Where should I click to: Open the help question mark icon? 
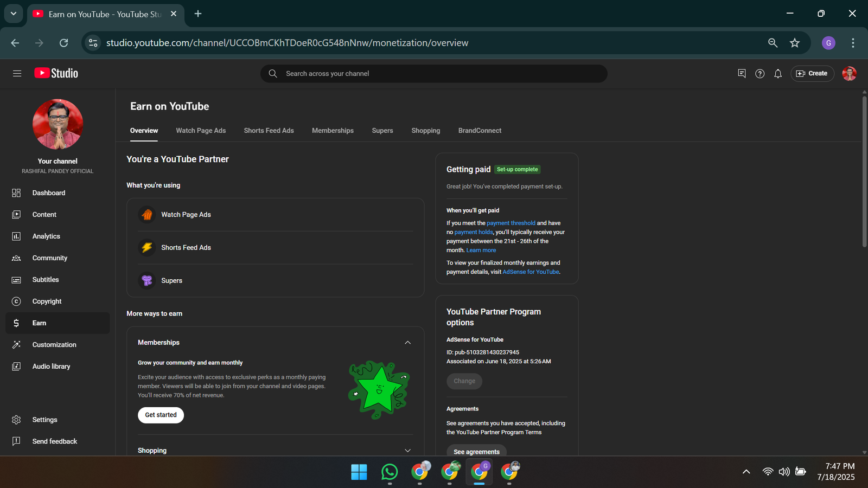click(x=760, y=73)
